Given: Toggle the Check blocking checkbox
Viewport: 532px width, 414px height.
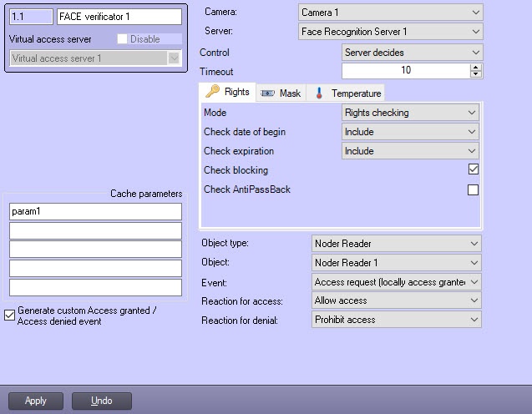Looking at the screenshot, I should [x=474, y=169].
